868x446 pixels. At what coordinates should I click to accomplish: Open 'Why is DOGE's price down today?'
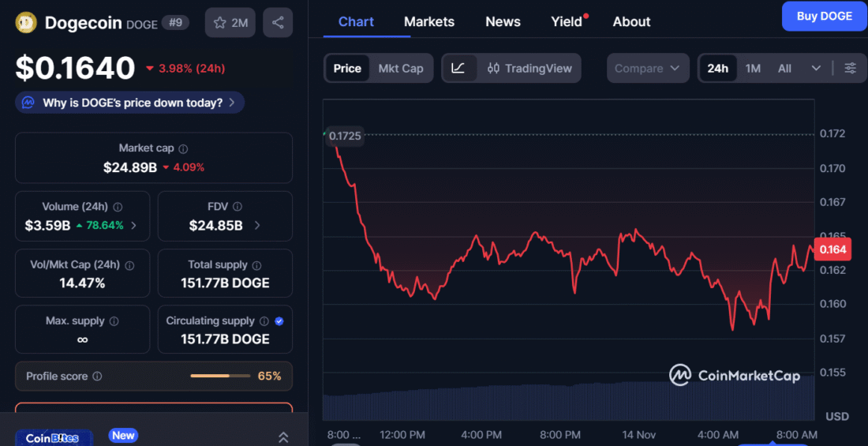click(x=130, y=103)
